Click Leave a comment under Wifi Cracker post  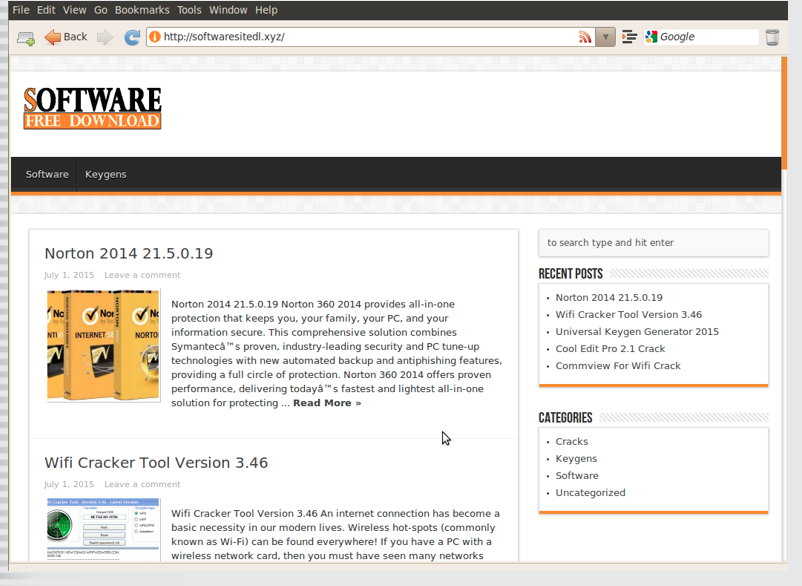click(x=142, y=484)
